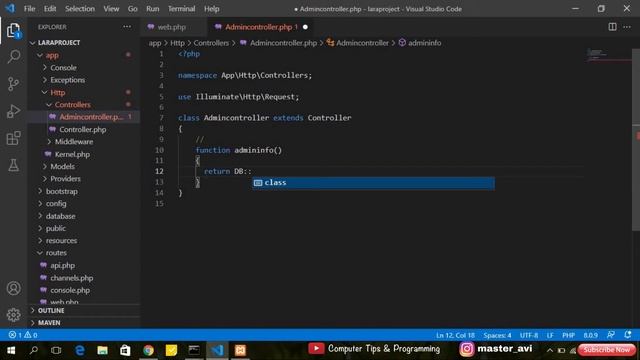Open editor more actions ellipsis
Viewport: 640px width, 360px height.
coord(627,27)
